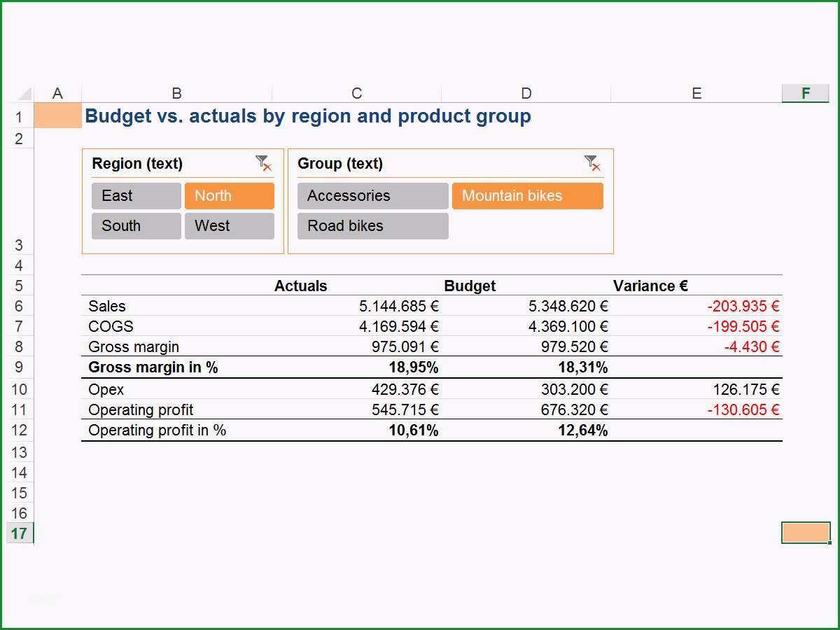Viewport: 840px width, 630px height.
Task: Click the 'Operating profit in %' label
Action: pos(157,430)
